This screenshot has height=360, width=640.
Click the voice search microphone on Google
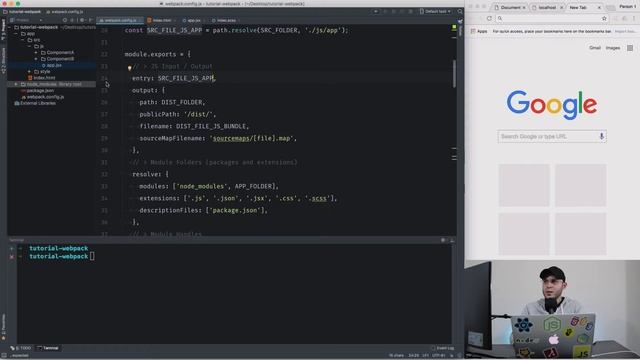(x=601, y=136)
